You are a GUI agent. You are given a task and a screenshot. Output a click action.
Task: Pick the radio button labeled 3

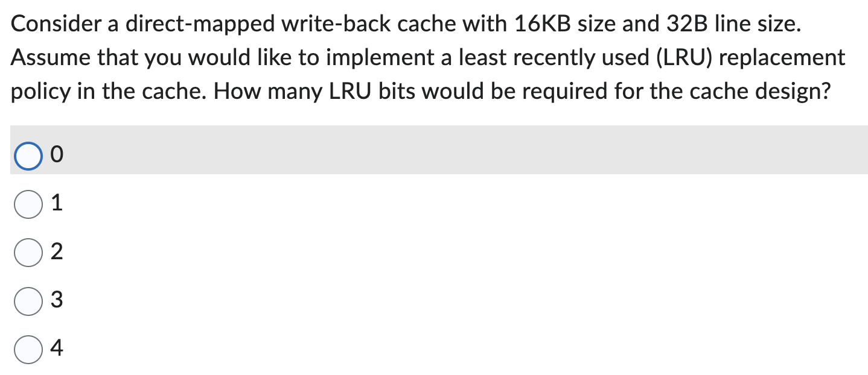tap(28, 300)
